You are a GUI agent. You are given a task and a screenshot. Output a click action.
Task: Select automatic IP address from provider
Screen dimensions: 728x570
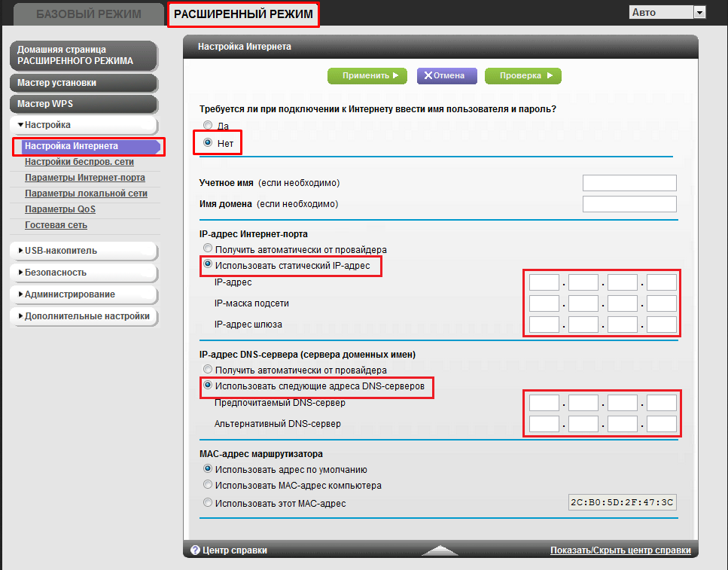pyautogui.click(x=208, y=249)
